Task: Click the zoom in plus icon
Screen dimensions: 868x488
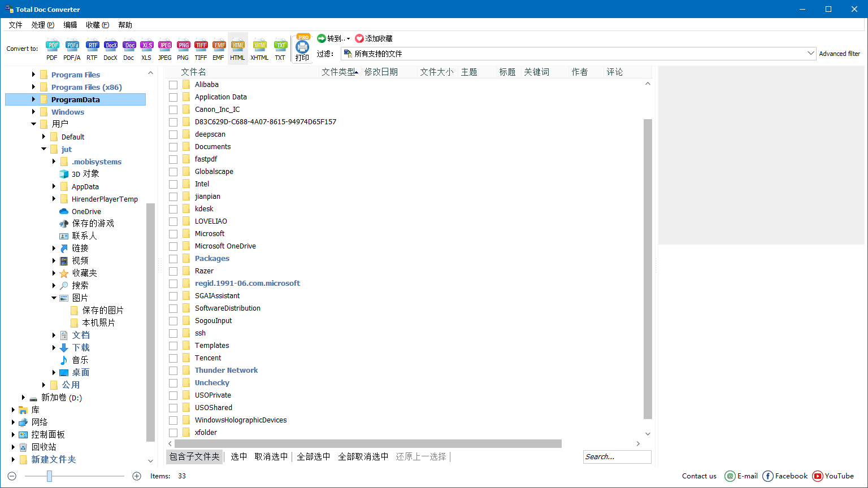Action: pos(137,476)
